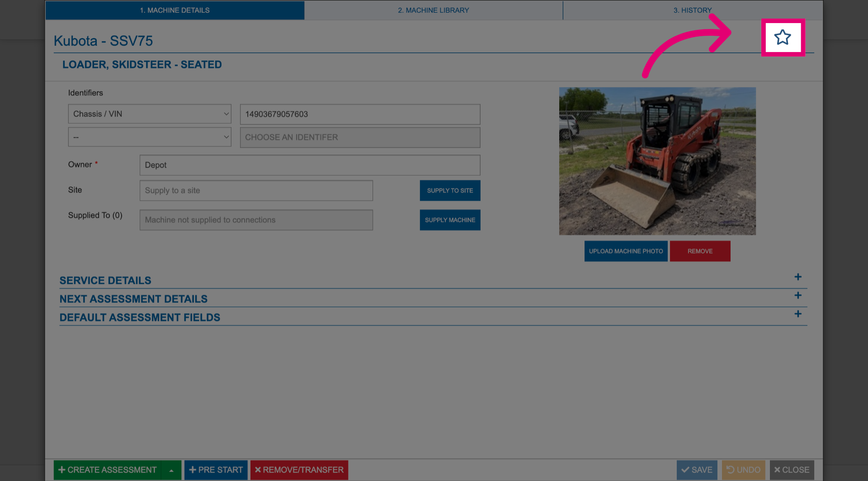The image size is (868, 481).
Task: Click the Kubota - SSV75 title
Action: point(103,41)
